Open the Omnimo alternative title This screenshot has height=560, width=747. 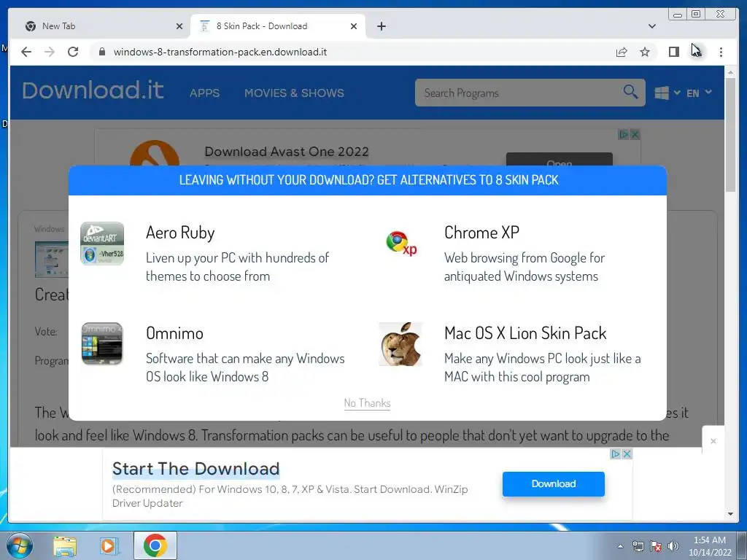click(174, 332)
